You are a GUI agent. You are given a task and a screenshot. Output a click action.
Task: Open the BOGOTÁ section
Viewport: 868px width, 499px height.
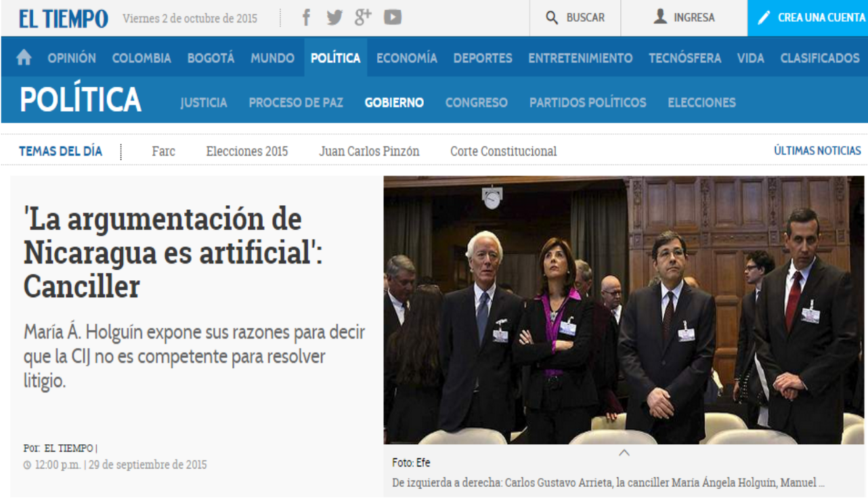click(211, 58)
